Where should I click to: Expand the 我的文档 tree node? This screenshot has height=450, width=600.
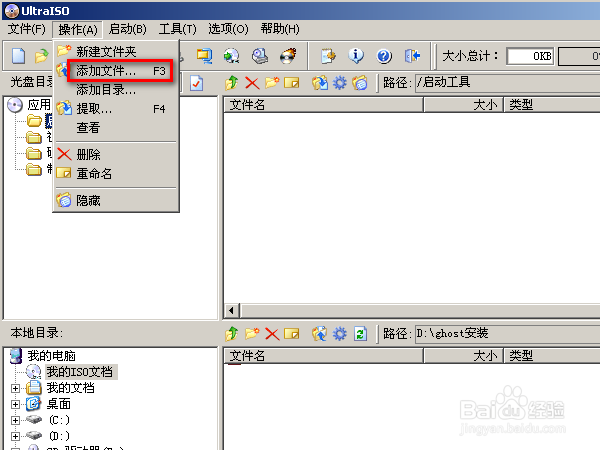point(15,388)
